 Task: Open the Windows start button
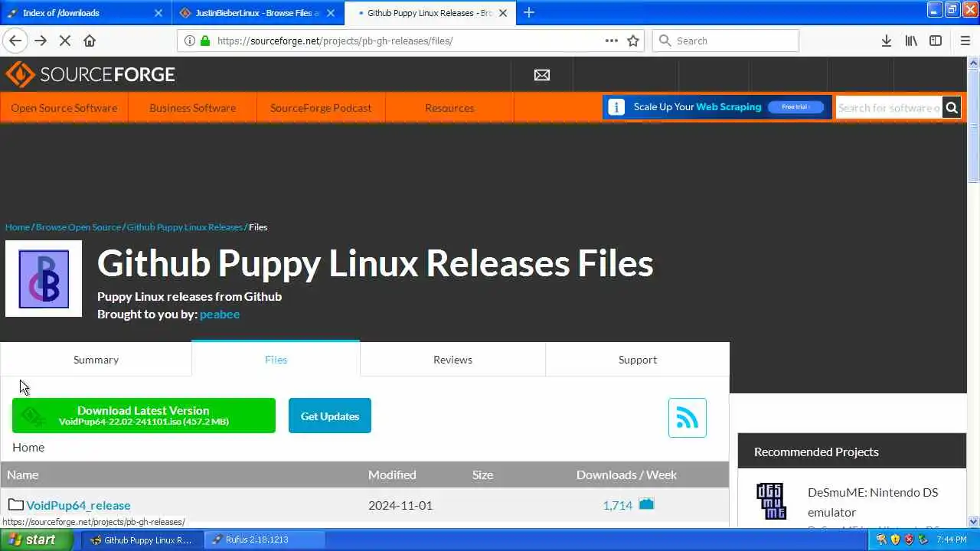37,540
